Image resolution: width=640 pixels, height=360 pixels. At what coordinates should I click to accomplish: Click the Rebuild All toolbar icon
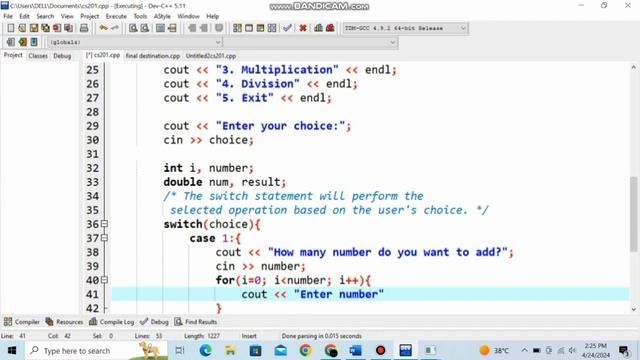pos(272,28)
